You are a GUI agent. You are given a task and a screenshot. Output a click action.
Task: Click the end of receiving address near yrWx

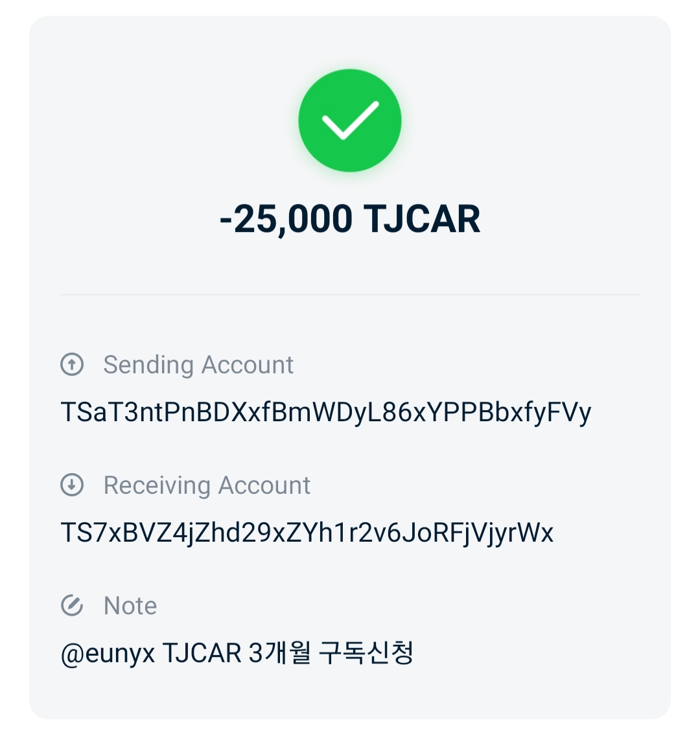pyautogui.click(x=531, y=533)
